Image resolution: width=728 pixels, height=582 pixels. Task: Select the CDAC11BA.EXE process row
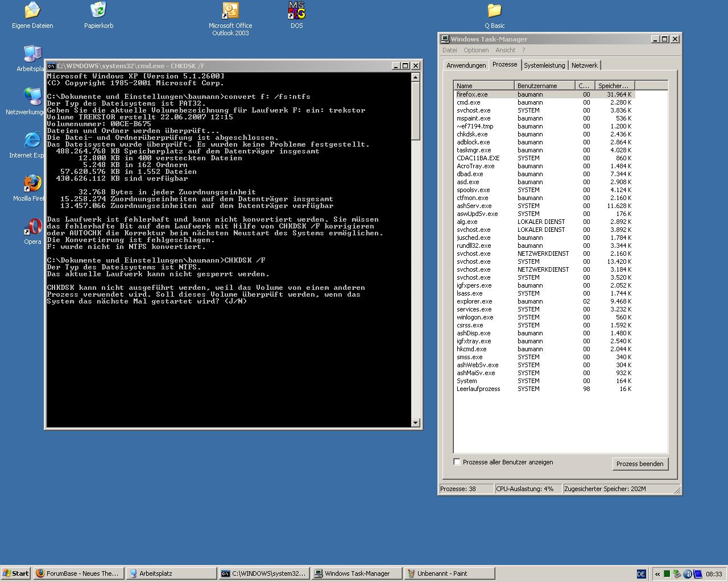544,158
